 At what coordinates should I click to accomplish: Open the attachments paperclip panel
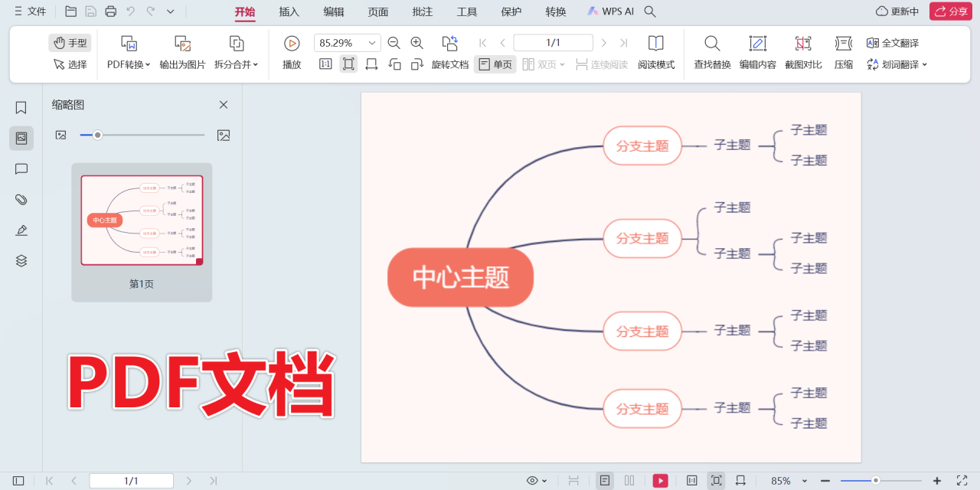click(21, 200)
